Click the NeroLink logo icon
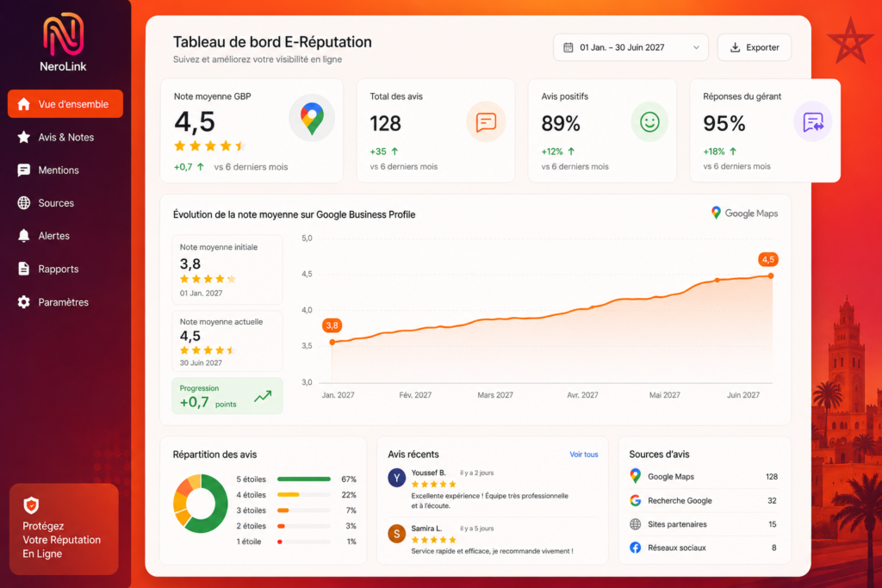Image resolution: width=882 pixels, height=588 pixels. coord(63,34)
